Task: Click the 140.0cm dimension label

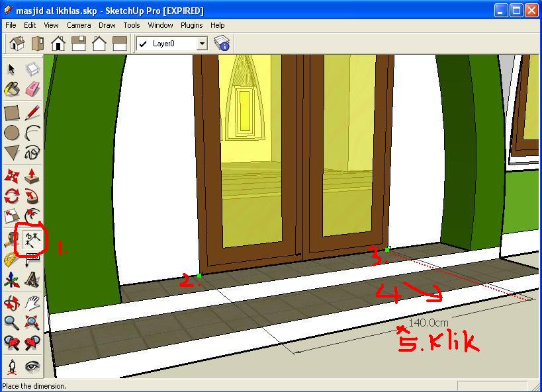Action: click(428, 323)
